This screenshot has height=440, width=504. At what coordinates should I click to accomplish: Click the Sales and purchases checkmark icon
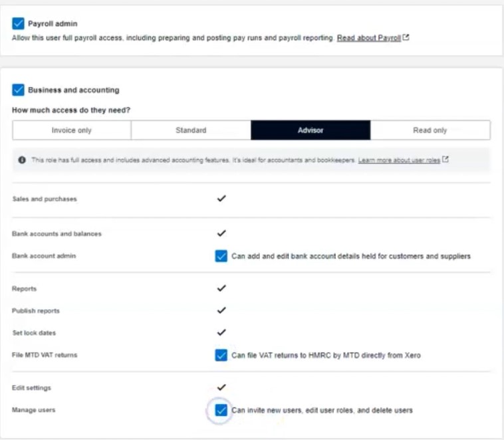click(221, 199)
